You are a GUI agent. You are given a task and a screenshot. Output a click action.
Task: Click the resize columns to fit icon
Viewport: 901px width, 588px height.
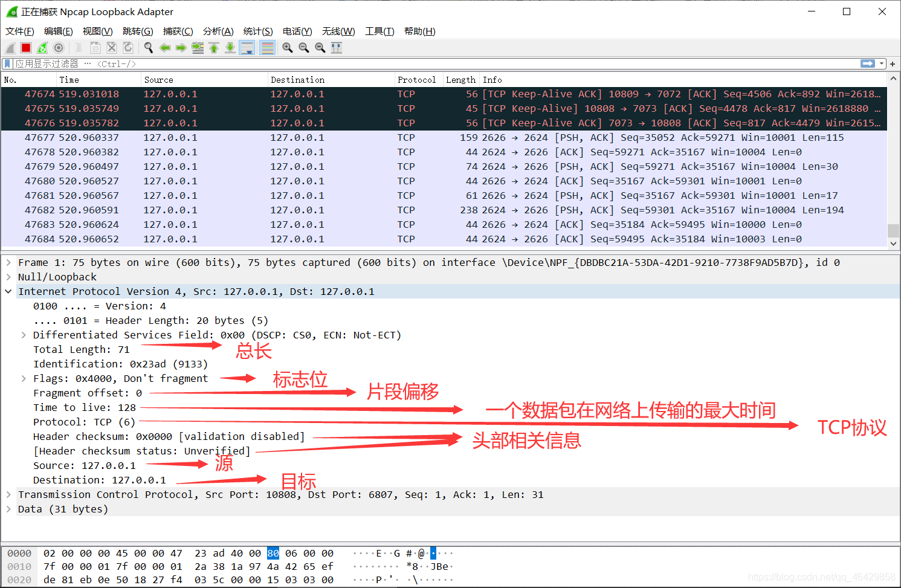tap(337, 48)
